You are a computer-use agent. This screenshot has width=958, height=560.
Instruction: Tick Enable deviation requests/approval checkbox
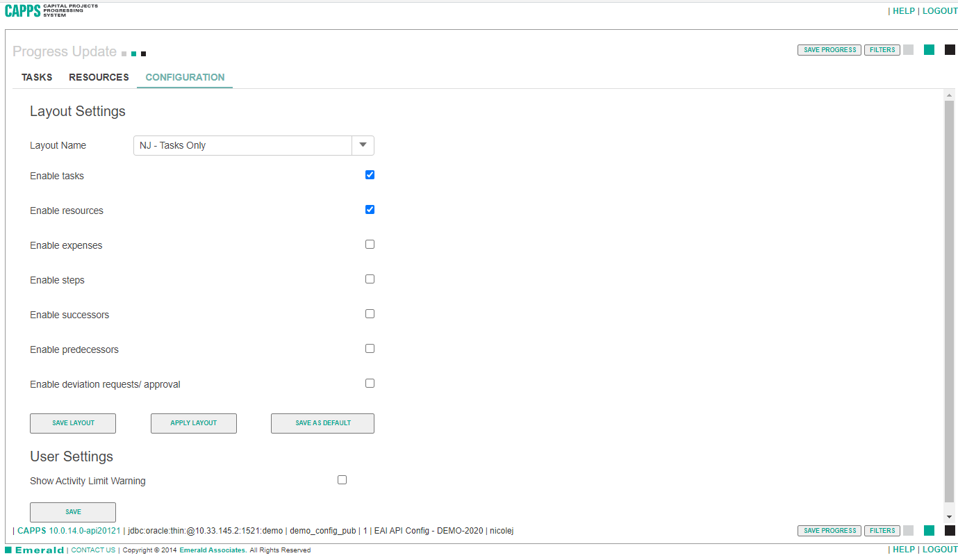370,384
